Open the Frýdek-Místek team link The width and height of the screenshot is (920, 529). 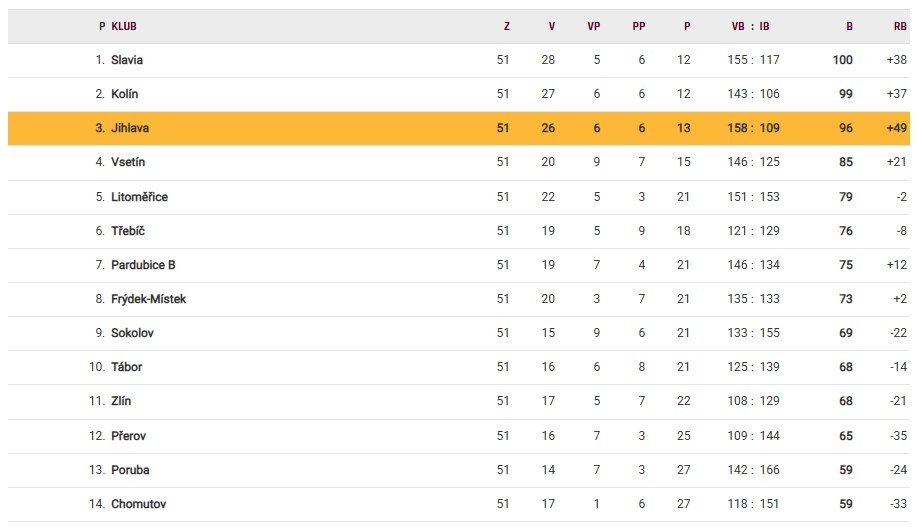(148, 299)
